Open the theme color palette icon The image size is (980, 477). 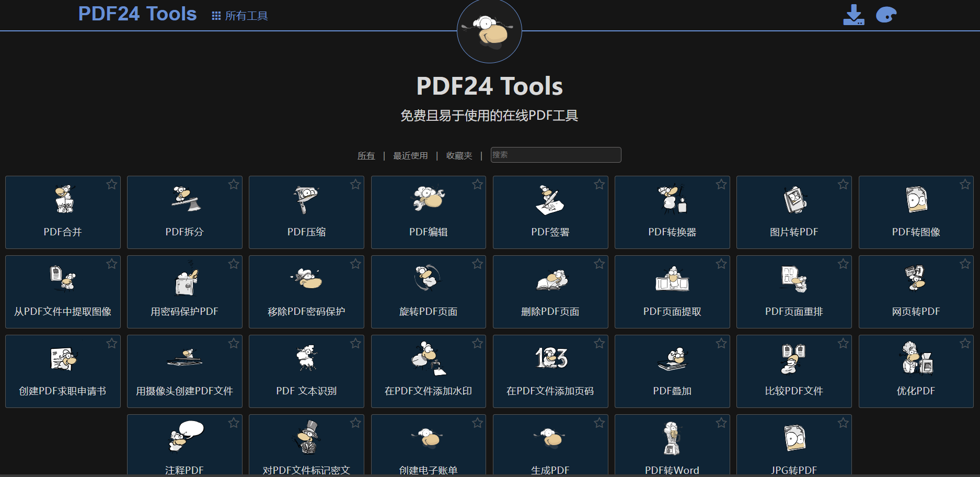tap(887, 14)
